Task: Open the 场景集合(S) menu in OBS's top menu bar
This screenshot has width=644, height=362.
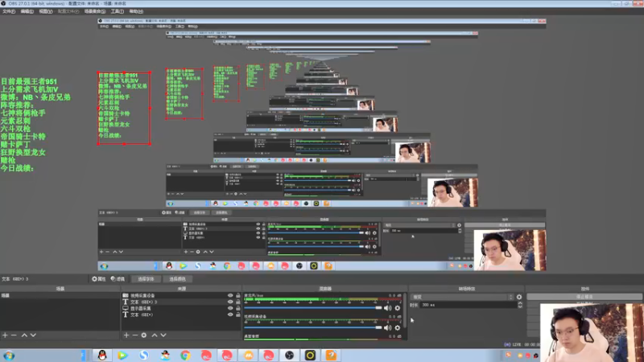Action: click(x=95, y=11)
